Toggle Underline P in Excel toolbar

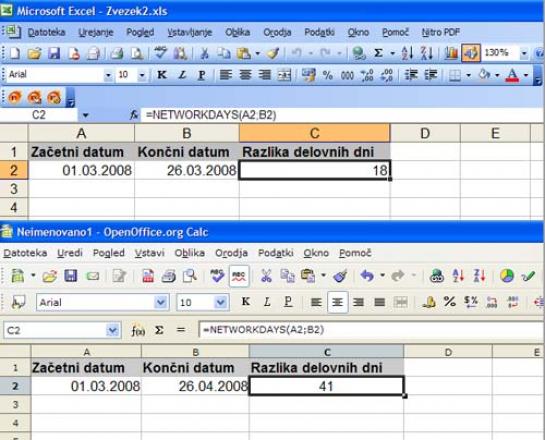201,75
